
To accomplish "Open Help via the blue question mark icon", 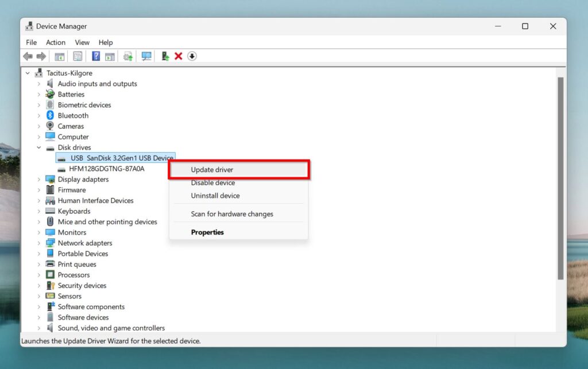I will point(96,56).
